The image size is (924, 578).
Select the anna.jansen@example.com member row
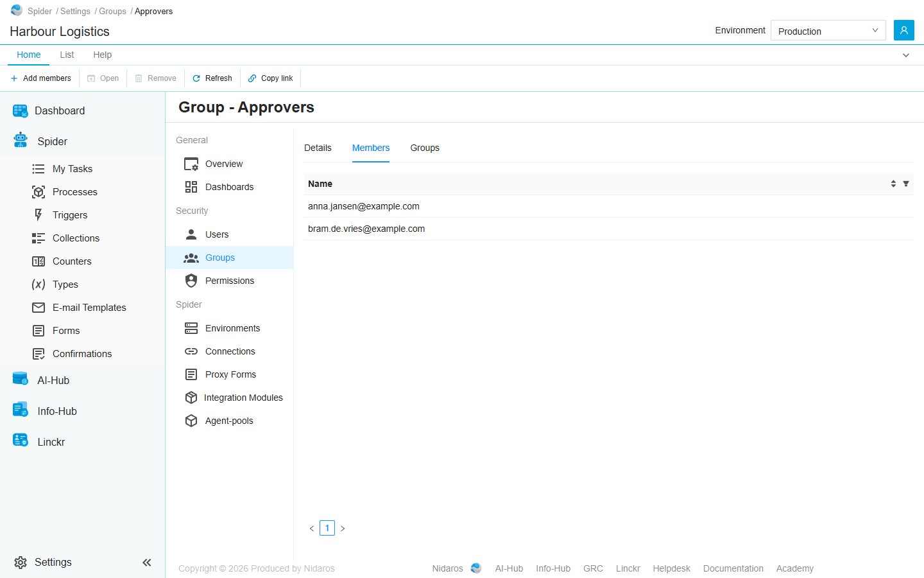[608, 206]
